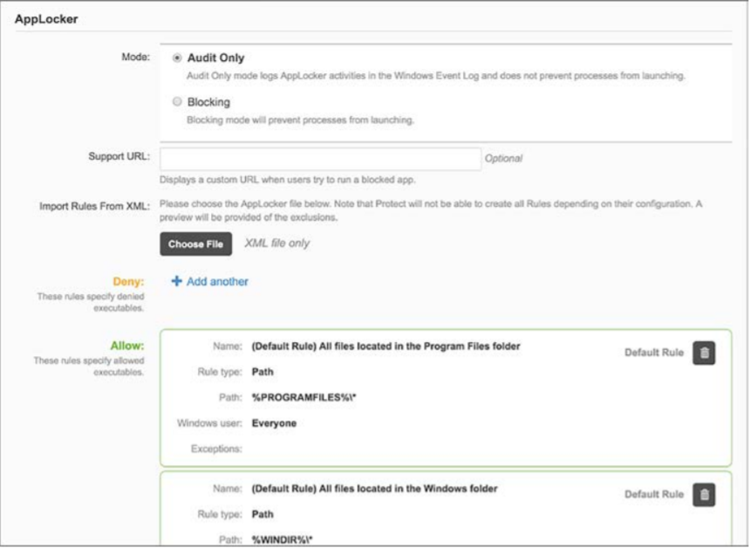
Task: Click the Windows folder rule name
Action: tap(374, 489)
